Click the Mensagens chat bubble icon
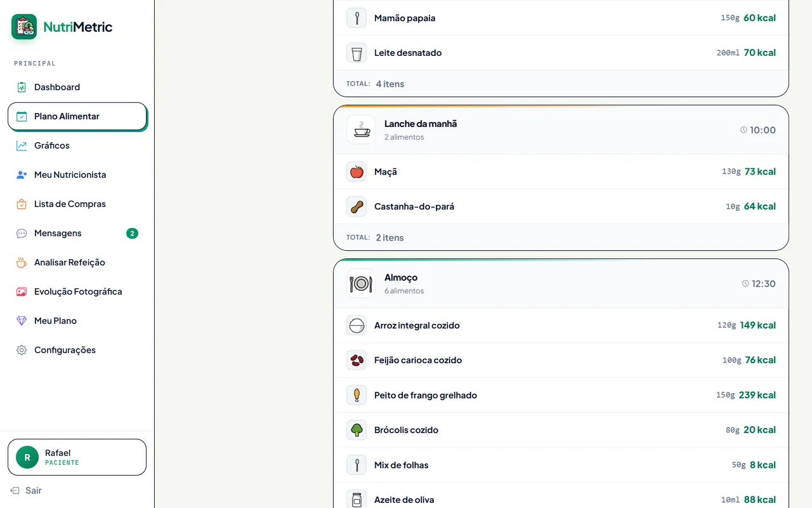Image resolution: width=812 pixels, height=508 pixels. tap(22, 233)
